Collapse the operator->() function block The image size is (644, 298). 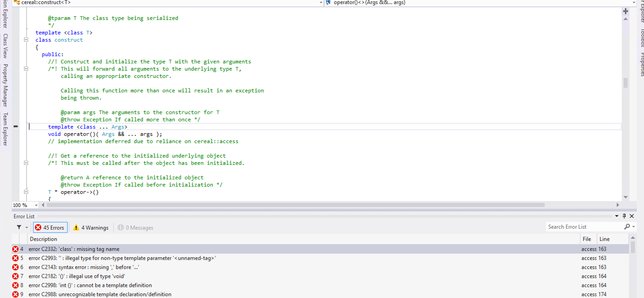tap(26, 192)
